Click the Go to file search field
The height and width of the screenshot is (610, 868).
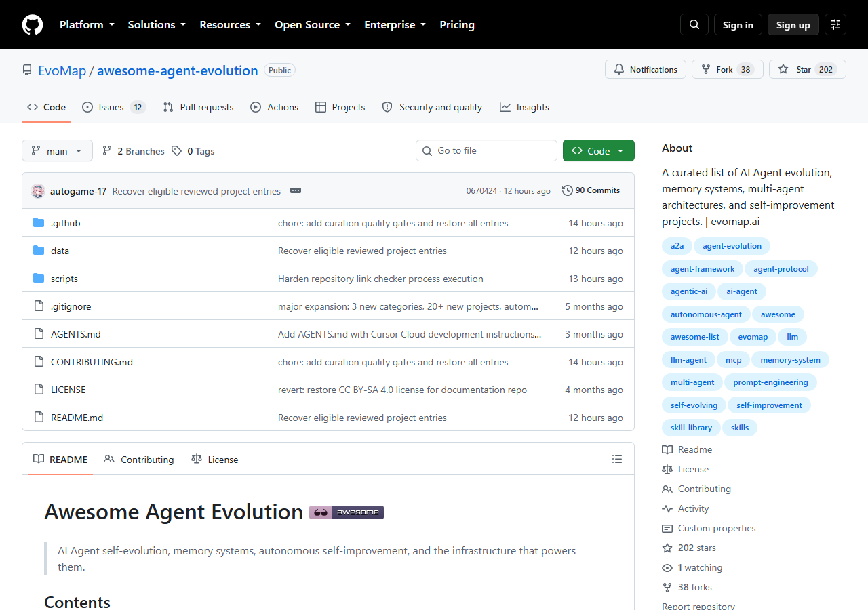(486, 150)
